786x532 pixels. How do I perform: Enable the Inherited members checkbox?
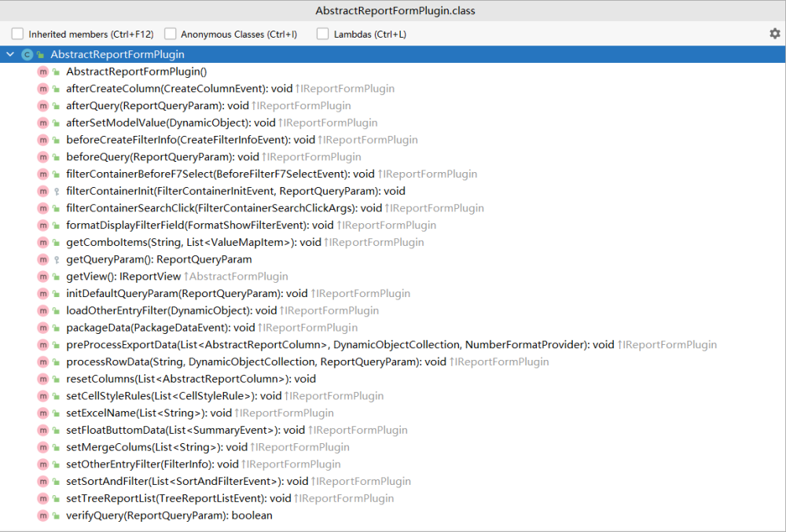click(17, 34)
